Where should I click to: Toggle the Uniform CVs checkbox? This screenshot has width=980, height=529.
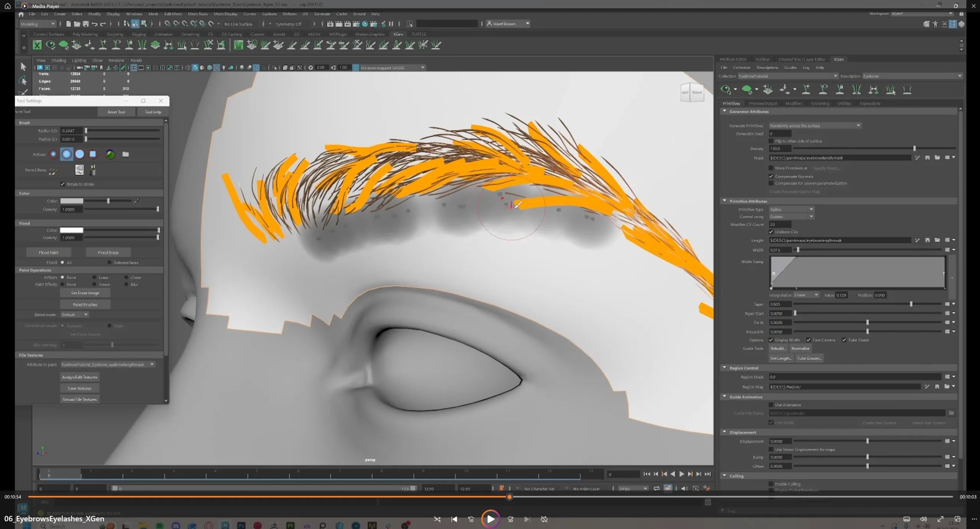pyautogui.click(x=771, y=232)
